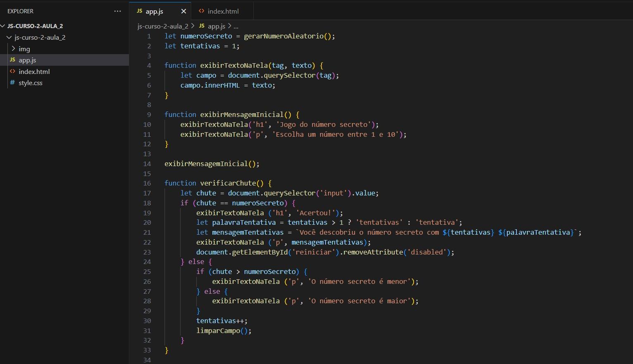Click removeAttribute on line 23
The height and width of the screenshot is (364, 633).
(x=373, y=252)
